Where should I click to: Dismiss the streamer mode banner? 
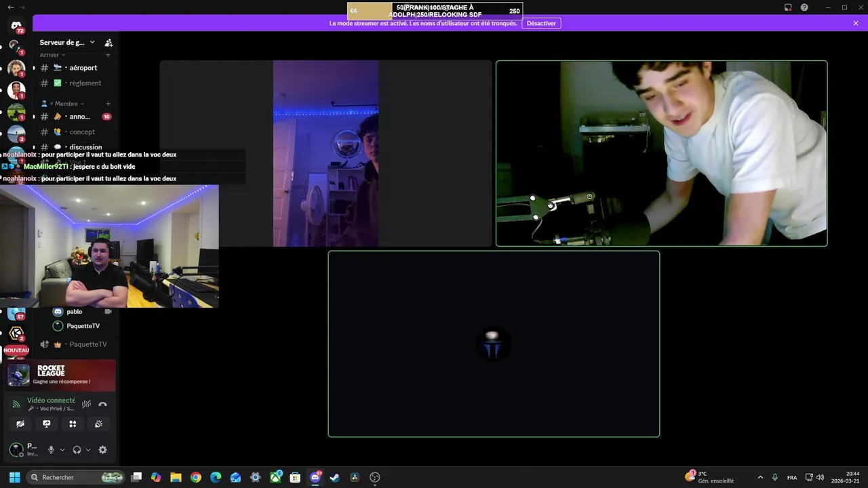(856, 23)
